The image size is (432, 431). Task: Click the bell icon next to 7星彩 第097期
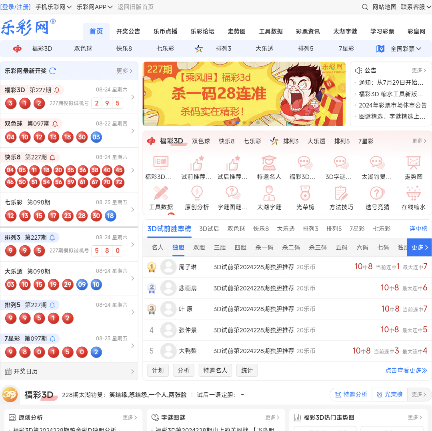click(x=52, y=339)
